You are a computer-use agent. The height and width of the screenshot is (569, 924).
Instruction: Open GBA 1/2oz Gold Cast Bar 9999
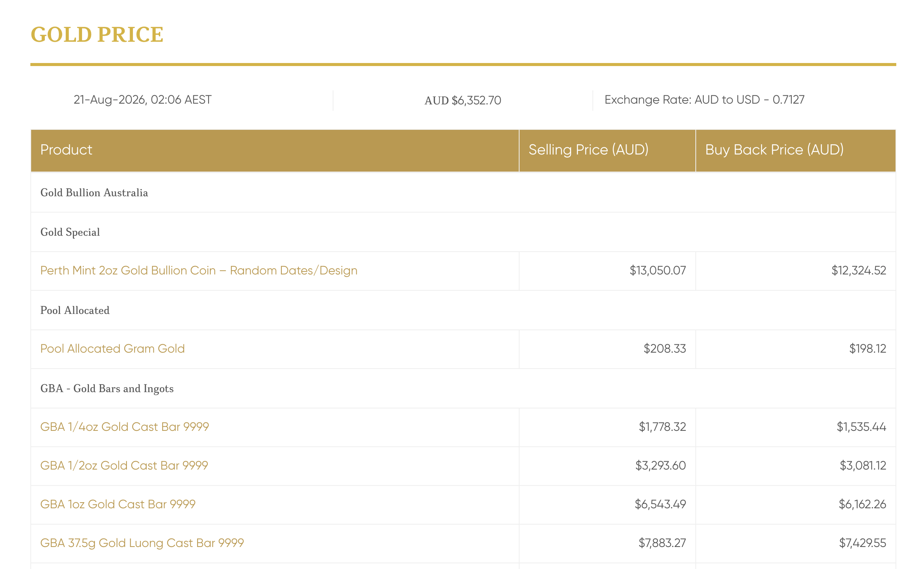click(x=124, y=466)
